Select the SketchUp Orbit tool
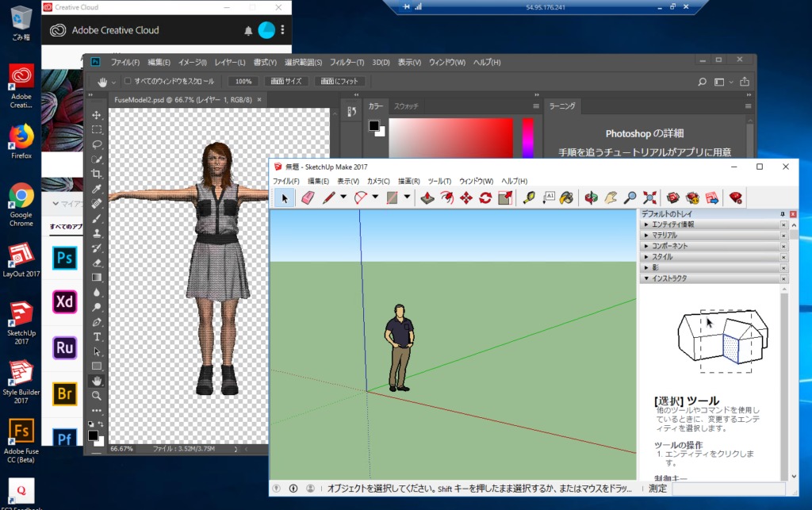The image size is (812, 510). pos(591,197)
